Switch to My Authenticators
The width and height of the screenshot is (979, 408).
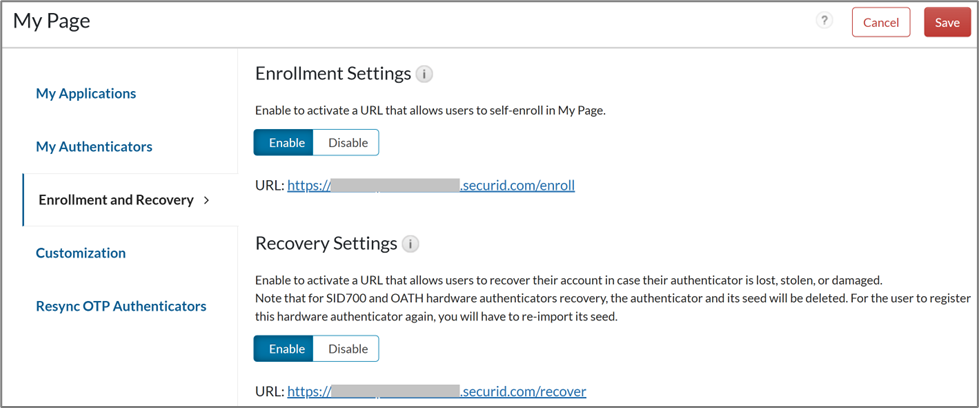(94, 147)
